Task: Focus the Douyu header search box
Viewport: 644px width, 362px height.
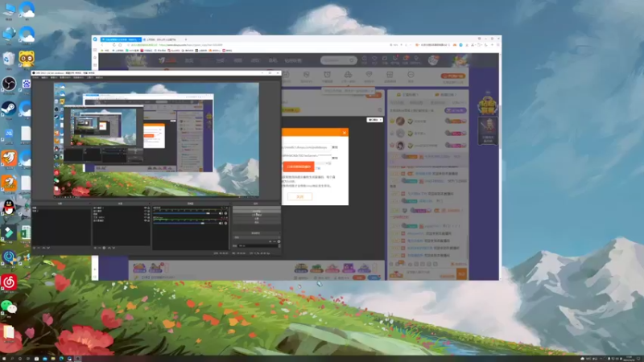Action: (x=338, y=60)
